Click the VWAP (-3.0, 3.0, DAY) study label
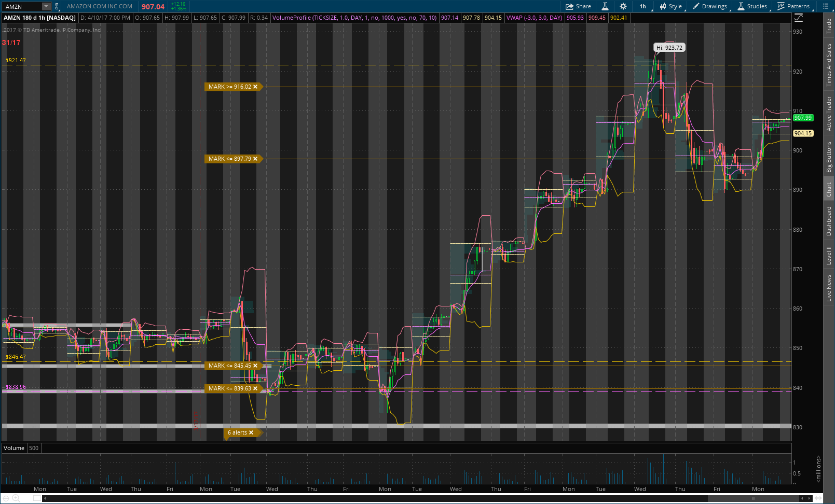Image resolution: width=835 pixels, height=504 pixels. (x=534, y=18)
